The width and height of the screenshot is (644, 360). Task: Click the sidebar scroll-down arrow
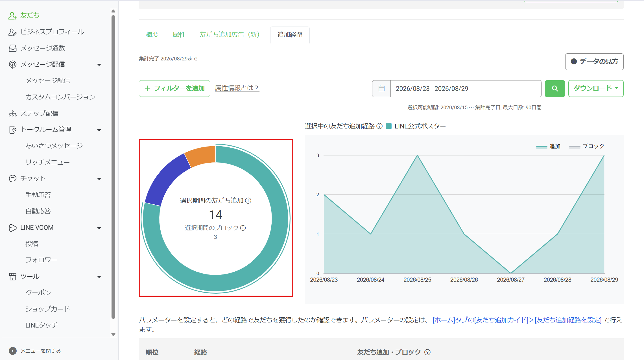113,335
